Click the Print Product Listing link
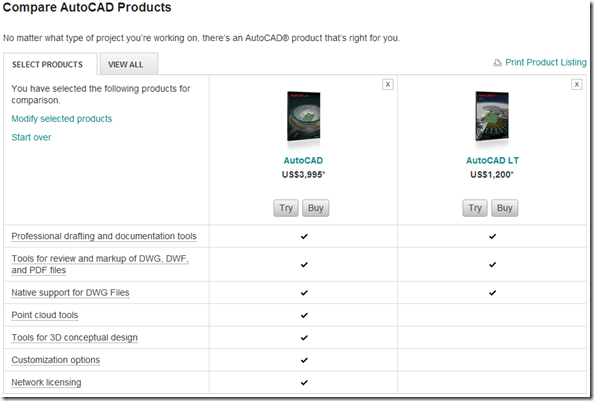Screen dimensions: 594x401 click(546, 62)
